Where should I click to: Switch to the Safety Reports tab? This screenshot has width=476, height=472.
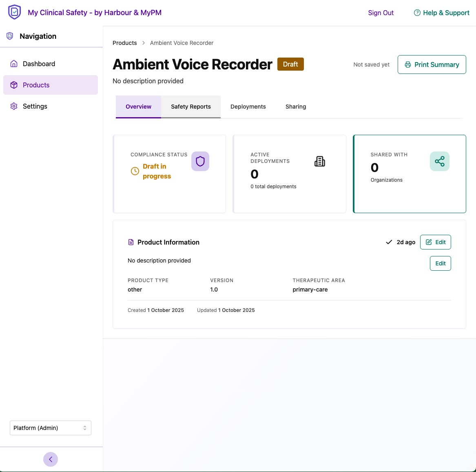click(191, 107)
